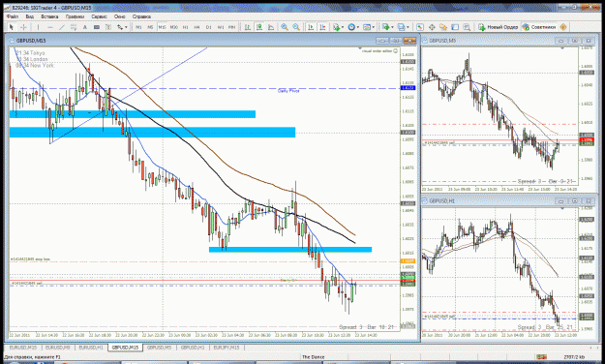
Task: Switch chart to H4 timeframe
Action: (197, 27)
